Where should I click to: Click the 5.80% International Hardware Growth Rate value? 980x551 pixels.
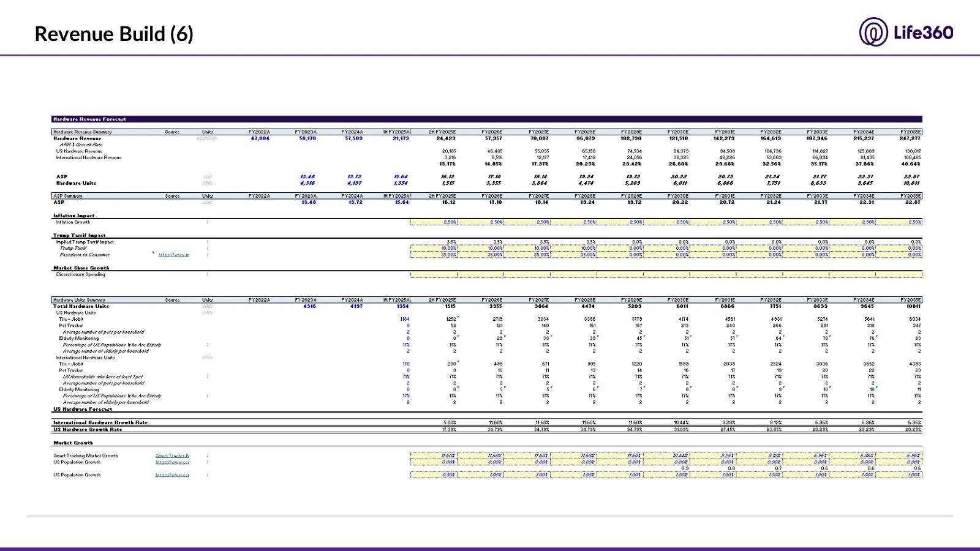pos(450,422)
